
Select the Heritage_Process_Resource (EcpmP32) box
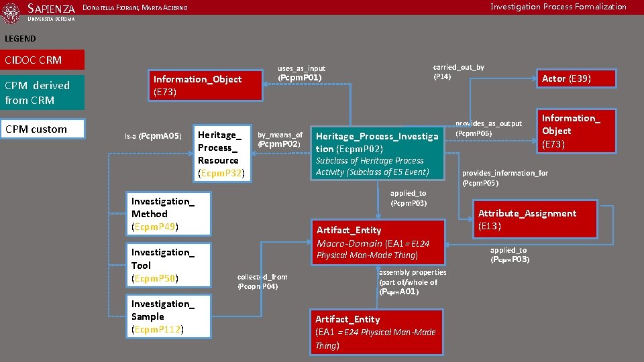pyautogui.click(x=222, y=154)
